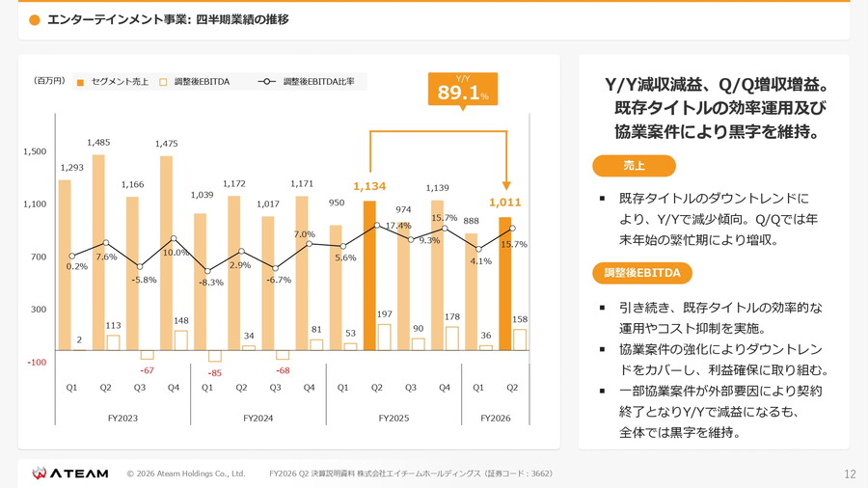Click the Ateam logo in the footer

(x=66, y=474)
